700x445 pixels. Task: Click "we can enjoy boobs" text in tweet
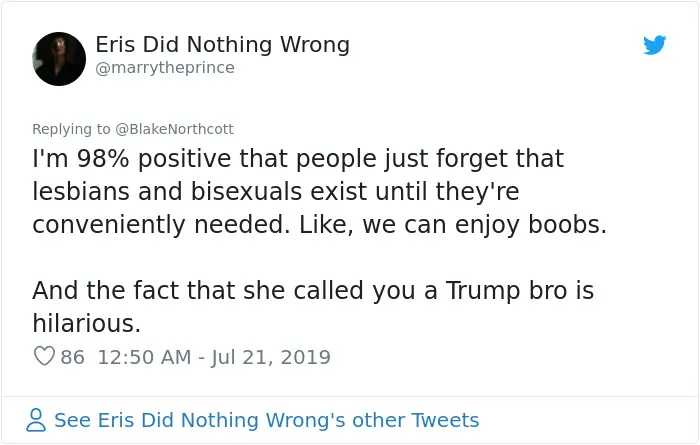pyautogui.click(x=484, y=225)
